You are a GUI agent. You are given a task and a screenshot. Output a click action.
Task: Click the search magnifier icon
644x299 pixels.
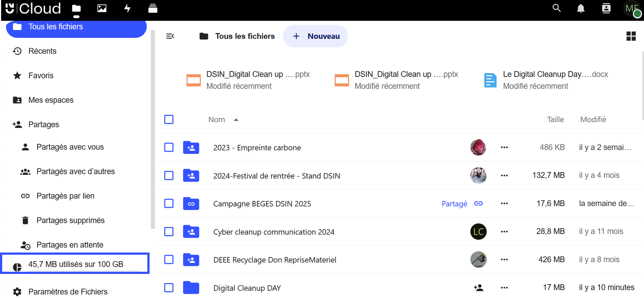coord(557,9)
